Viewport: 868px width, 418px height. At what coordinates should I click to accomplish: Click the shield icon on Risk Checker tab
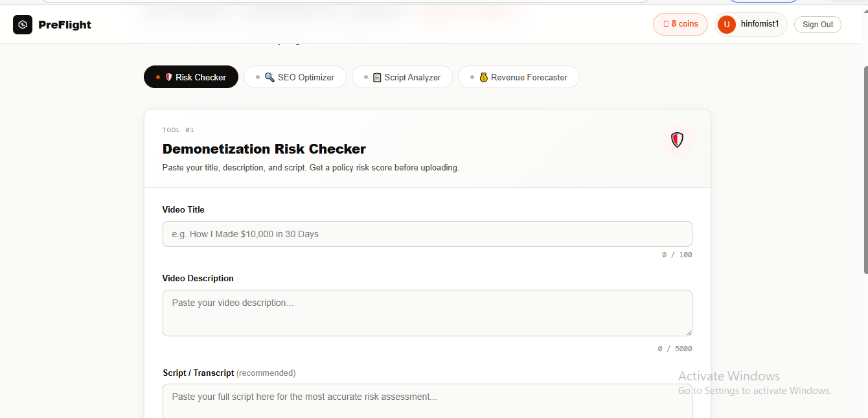pyautogui.click(x=168, y=77)
